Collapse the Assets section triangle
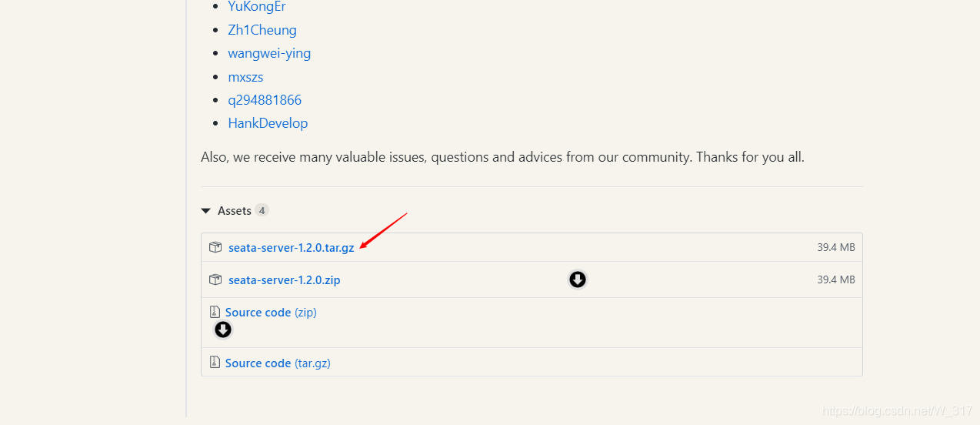The image size is (980, 425). click(x=205, y=210)
